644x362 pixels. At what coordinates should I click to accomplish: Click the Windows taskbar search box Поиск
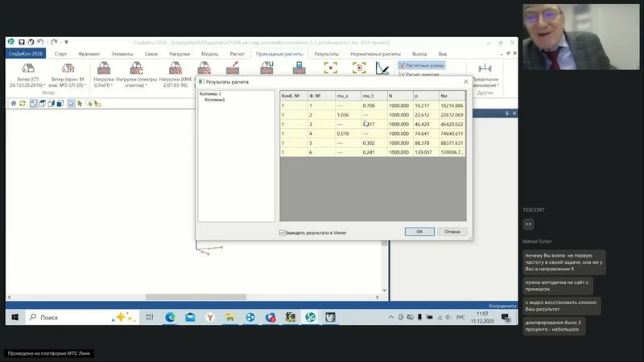pyautogui.click(x=63, y=318)
